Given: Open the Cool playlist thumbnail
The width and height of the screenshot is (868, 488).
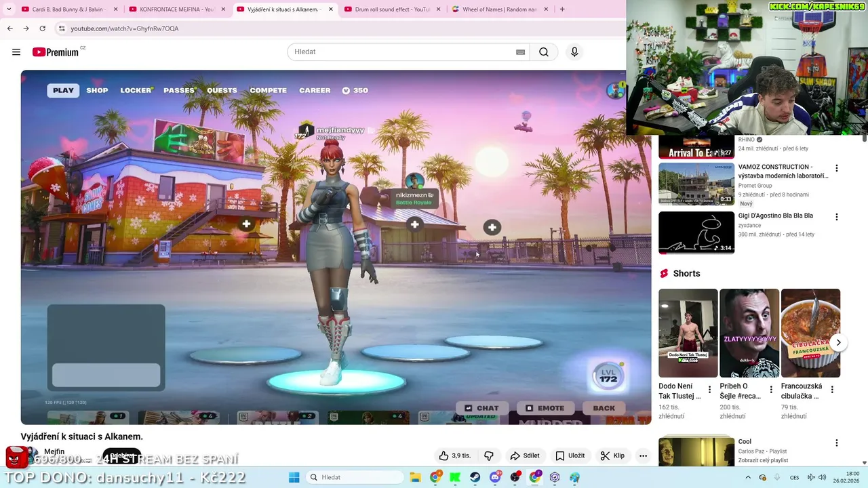Looking at the screenshot, I should [x=696, y=451].
